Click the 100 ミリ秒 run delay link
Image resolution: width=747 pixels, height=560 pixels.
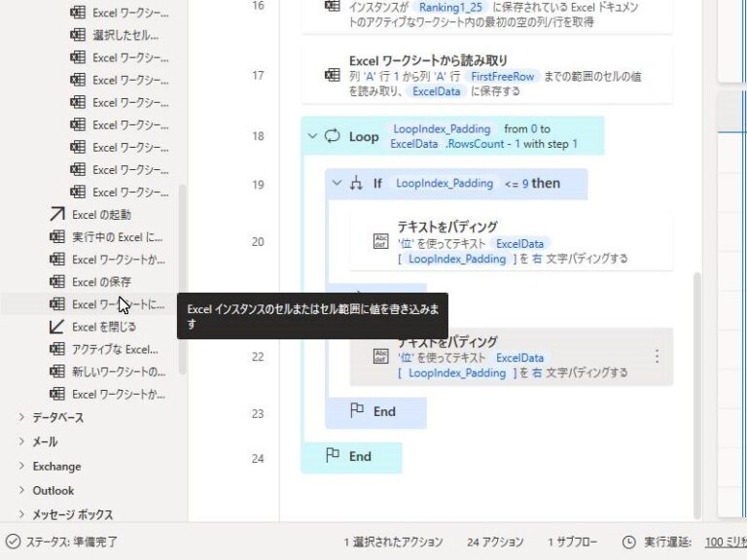tap(726, 542)
